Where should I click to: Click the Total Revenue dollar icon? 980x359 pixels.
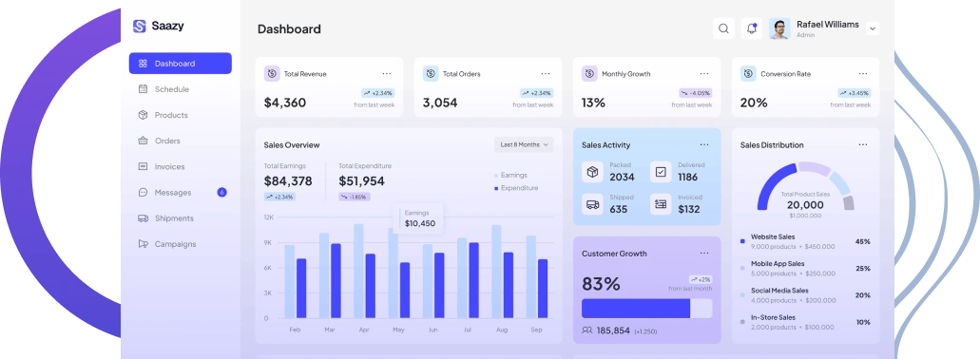(272, 74)
